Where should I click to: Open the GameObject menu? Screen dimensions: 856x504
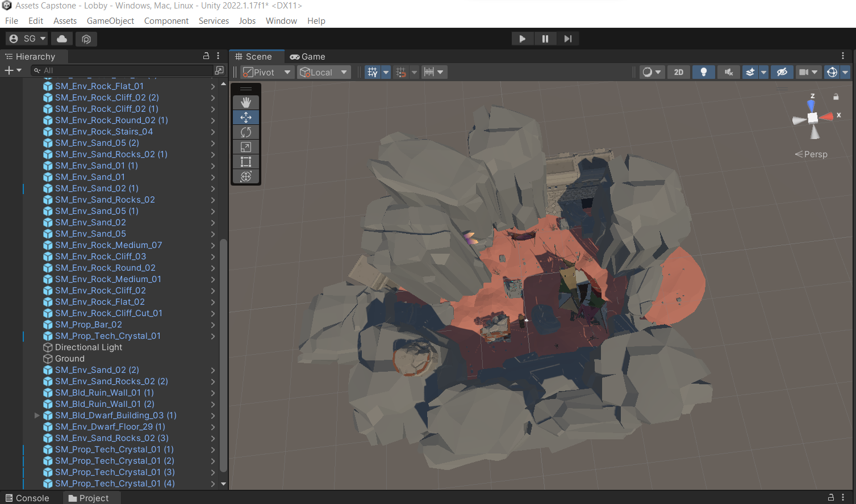point(110,20)
